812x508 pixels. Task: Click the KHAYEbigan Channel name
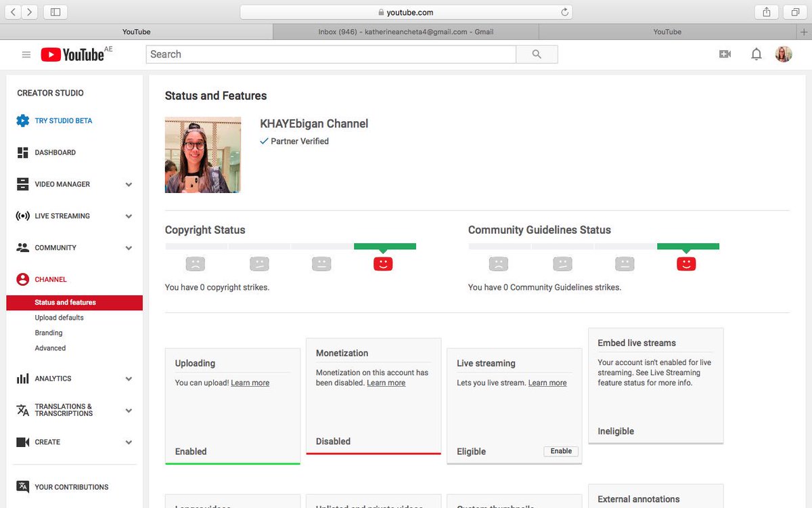pyautogui.click(x=314, y=124)
